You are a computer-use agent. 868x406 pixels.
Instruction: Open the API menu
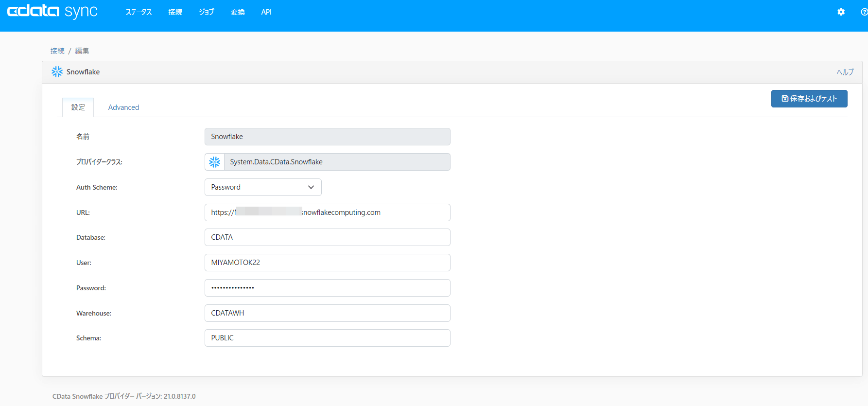pyautogui.click(x=266, y=12)
